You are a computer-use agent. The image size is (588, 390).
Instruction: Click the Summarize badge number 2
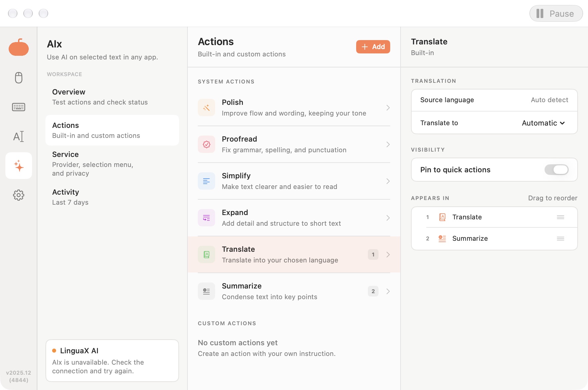coord(373,291)
